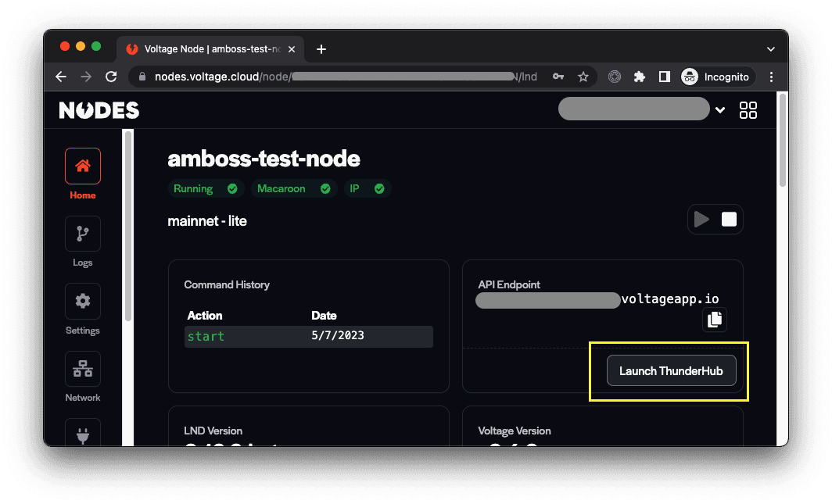Expand the tab search chevron
This screenshot has width=832, height=504.
coord(771,49)
